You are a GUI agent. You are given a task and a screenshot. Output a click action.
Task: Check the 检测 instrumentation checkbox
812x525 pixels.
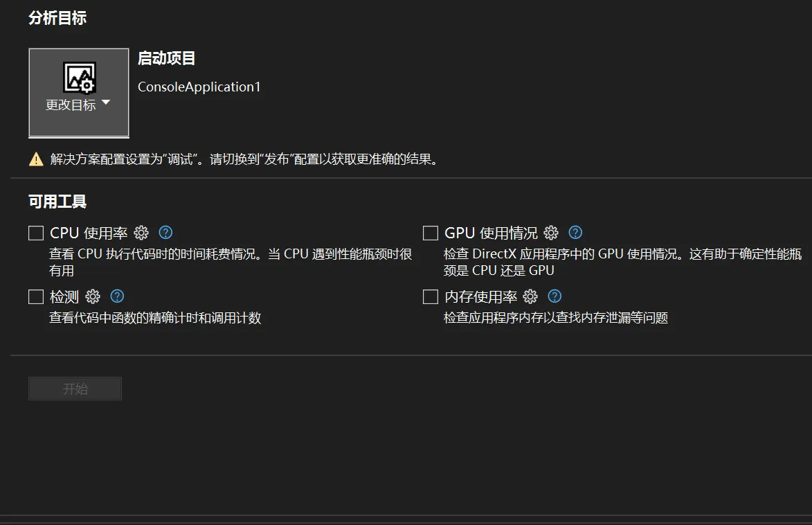[36, 297]
